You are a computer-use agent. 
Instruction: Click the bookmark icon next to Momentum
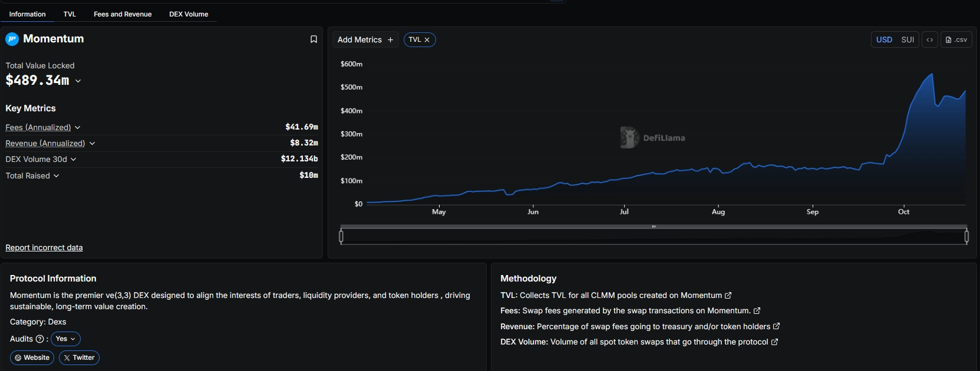(314, 39)
